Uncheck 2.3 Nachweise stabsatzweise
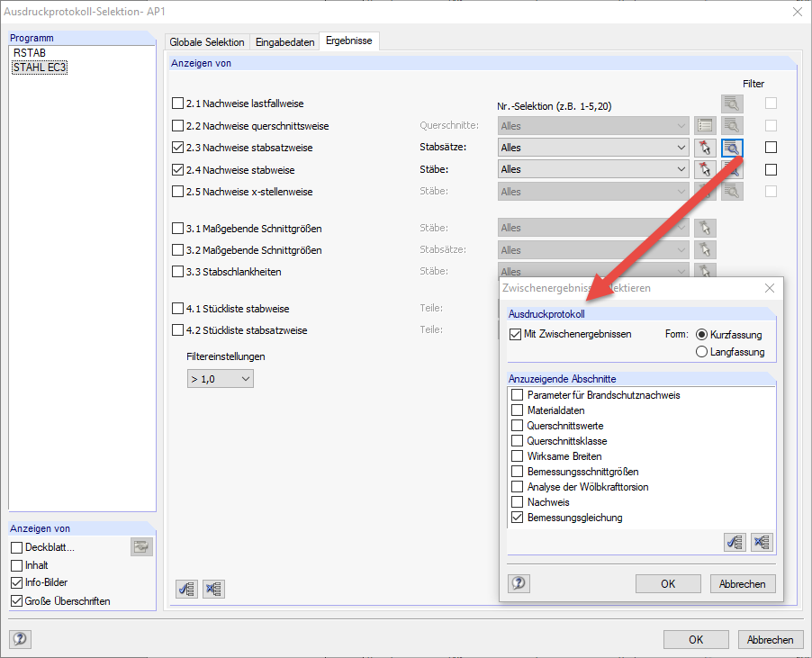 pos(177,148)
